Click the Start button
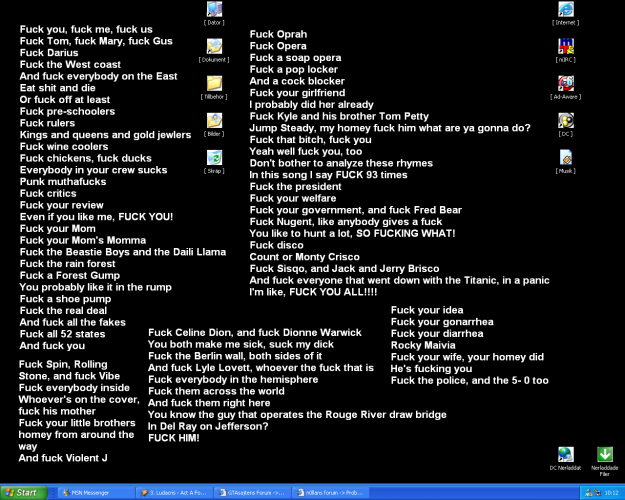 pyautogui.click(x=24, y=493)
